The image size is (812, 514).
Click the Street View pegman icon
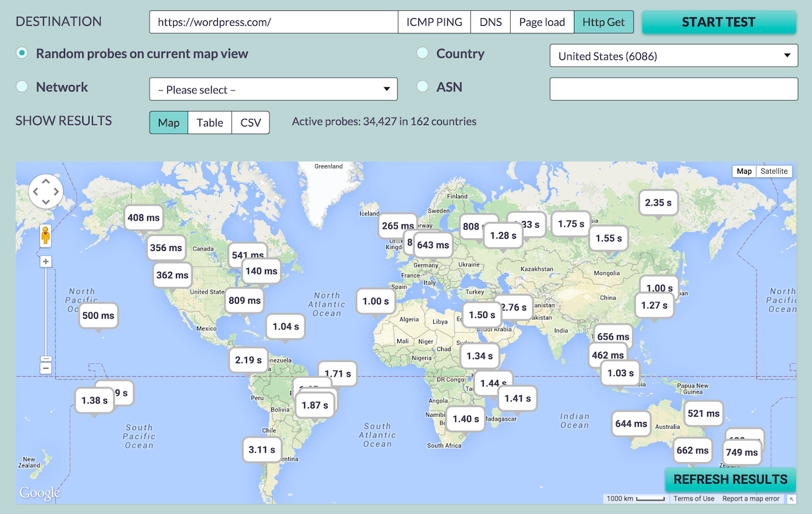pyautogui.click(x=46, y=235)
